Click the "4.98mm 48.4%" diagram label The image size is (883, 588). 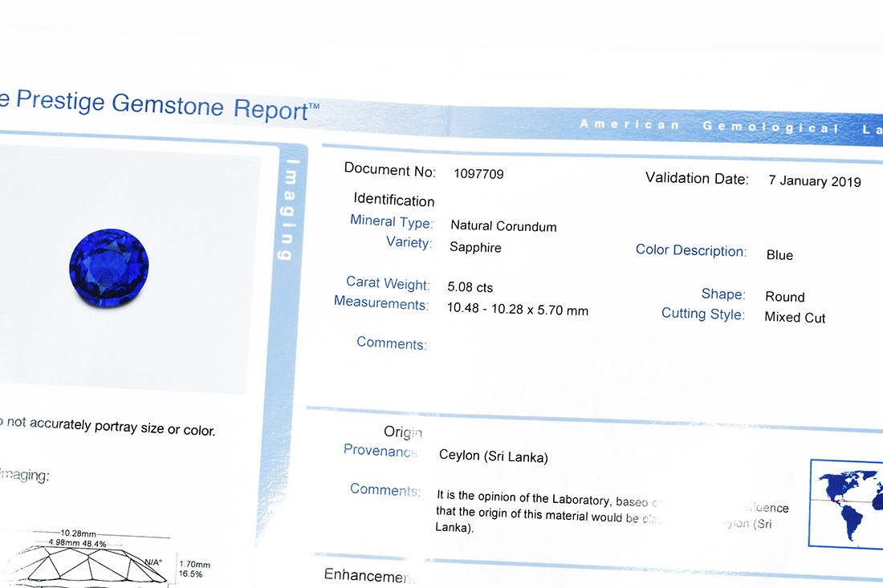(77, 544)
